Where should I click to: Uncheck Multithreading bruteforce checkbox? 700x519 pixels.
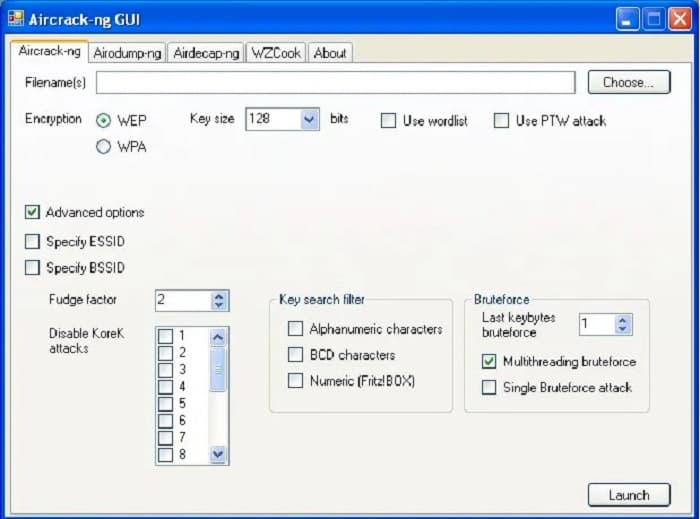click(489, 361)
